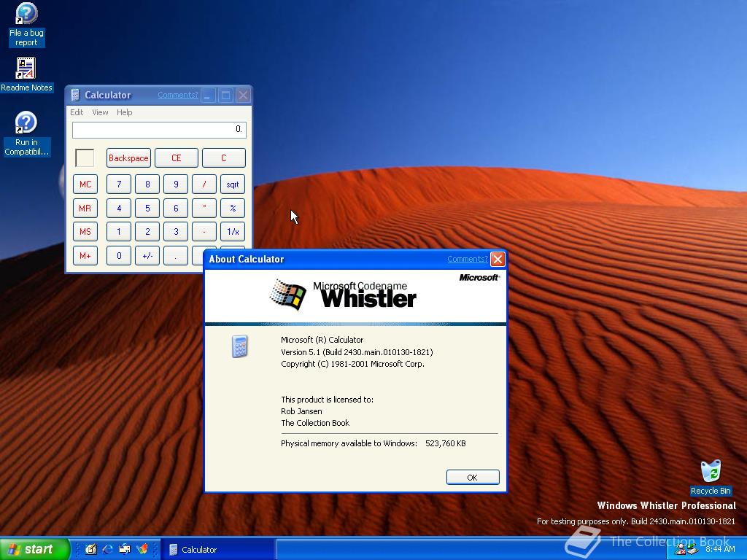
Task: Open the Edit menu in Calculator
Action: 77,112
